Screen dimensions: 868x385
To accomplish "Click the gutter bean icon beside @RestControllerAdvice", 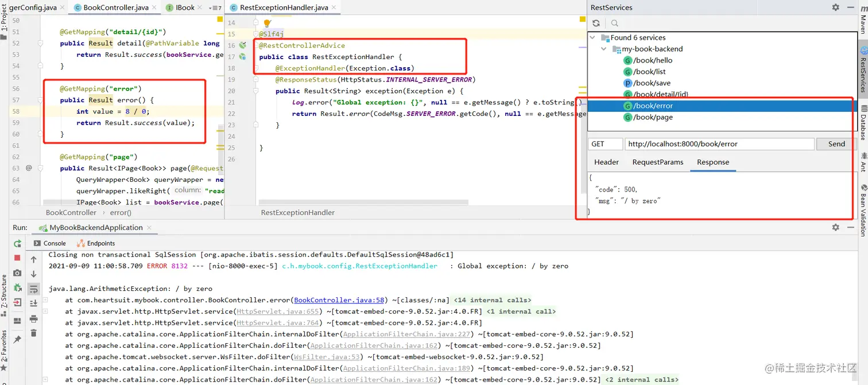I will coord(242,45).
